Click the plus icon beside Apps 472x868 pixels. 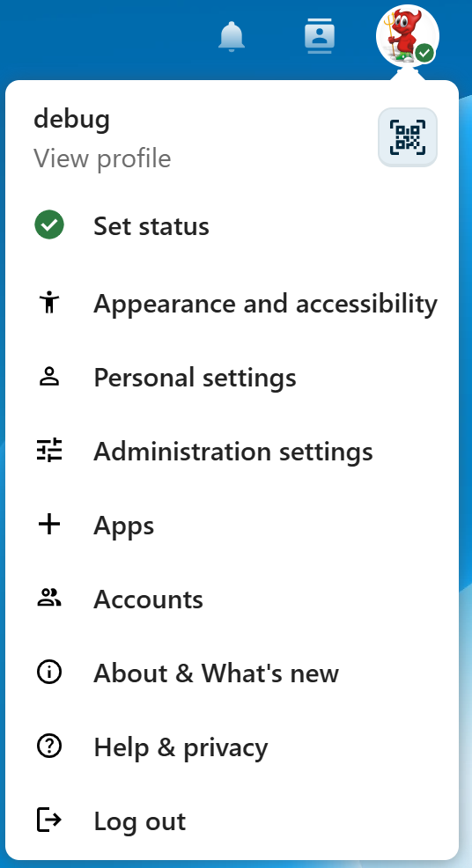49,524
